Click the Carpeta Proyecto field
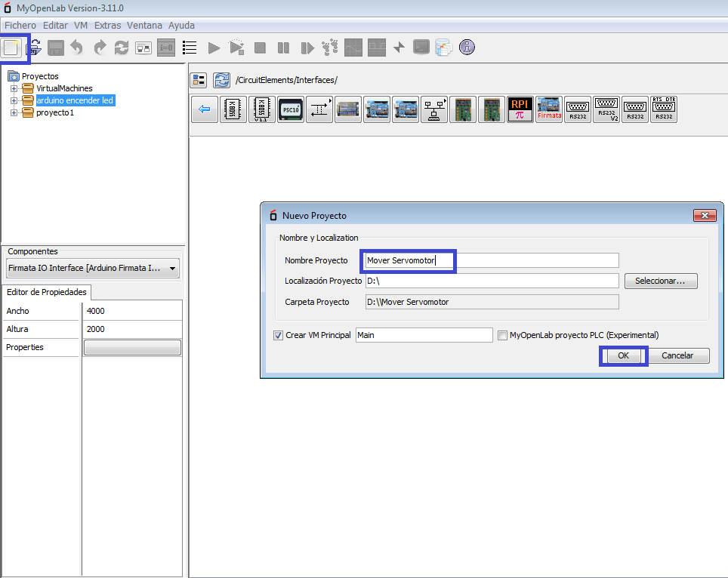The height and width of the screenshot is (578, 728). tap(492, 302)
